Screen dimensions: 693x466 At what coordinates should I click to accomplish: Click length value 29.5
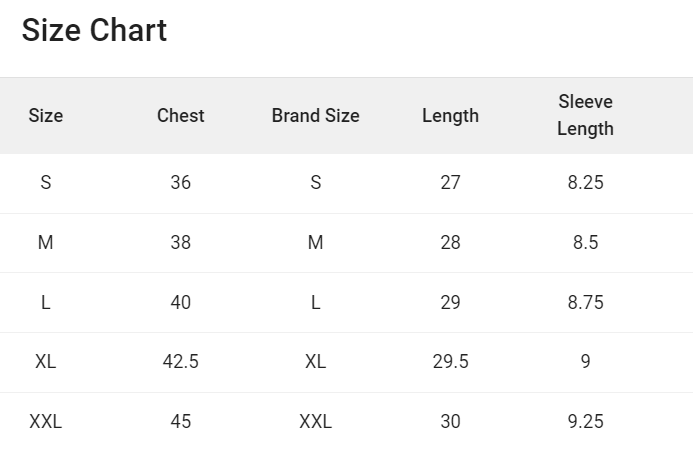[450, 362]
